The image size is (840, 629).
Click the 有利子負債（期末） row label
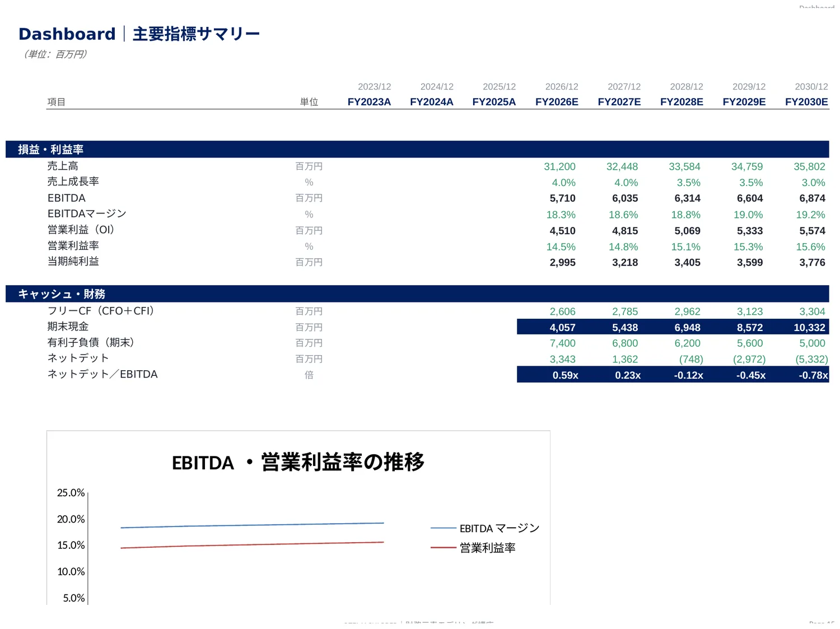(x=92, y=342)
